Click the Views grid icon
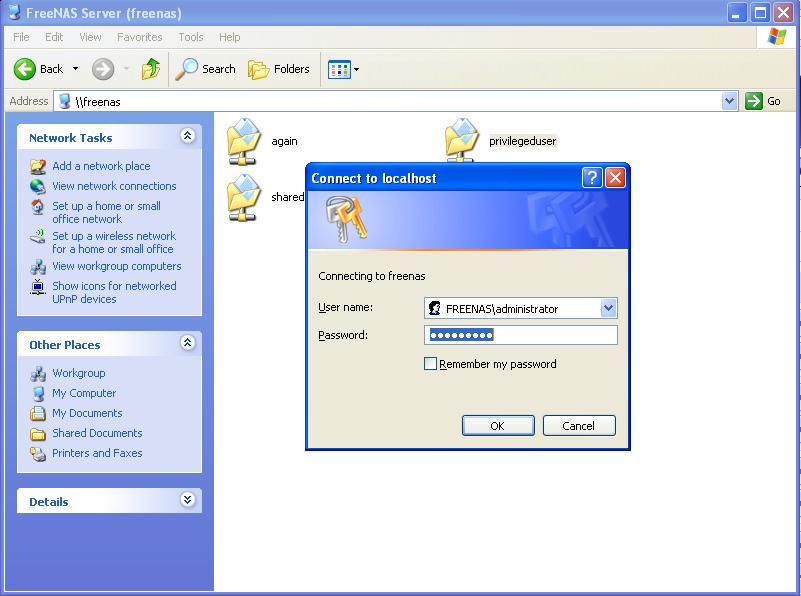Screen dimensions: 801x596 [x=339, y=69]
